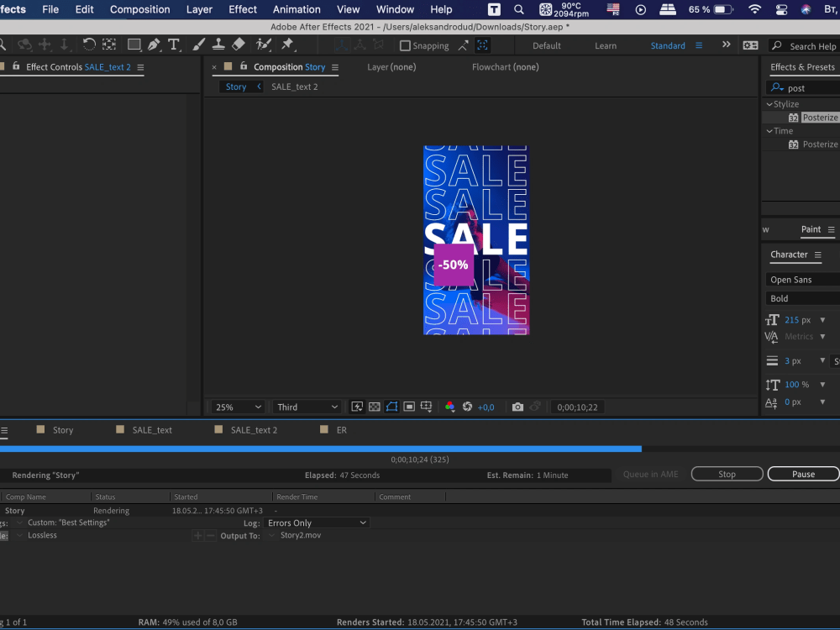Click the viewer timecode 0;00;10;22

tap(577, 407)
